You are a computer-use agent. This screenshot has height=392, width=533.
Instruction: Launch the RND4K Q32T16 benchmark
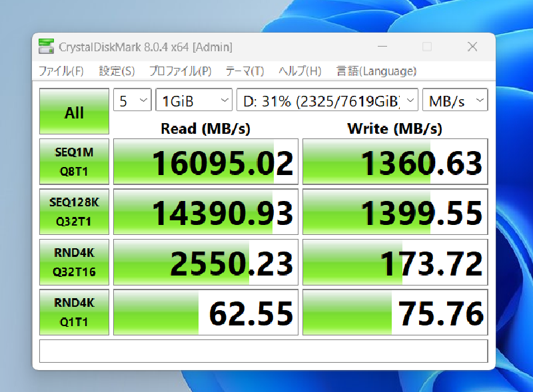[74, 262]
